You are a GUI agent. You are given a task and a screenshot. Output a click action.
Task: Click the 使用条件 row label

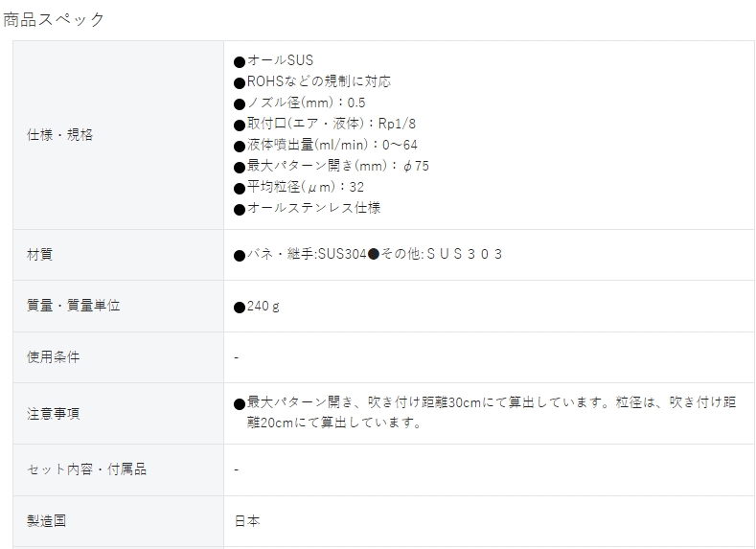tap(53, 357)
